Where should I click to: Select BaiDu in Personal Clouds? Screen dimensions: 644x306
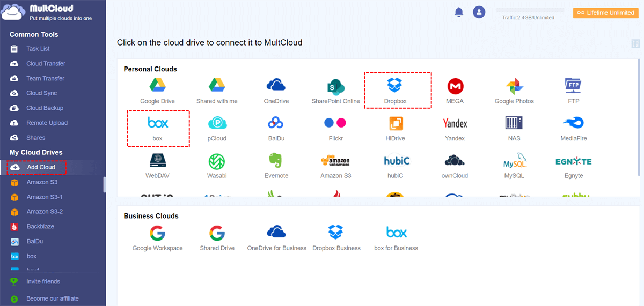tap(276, 128)
